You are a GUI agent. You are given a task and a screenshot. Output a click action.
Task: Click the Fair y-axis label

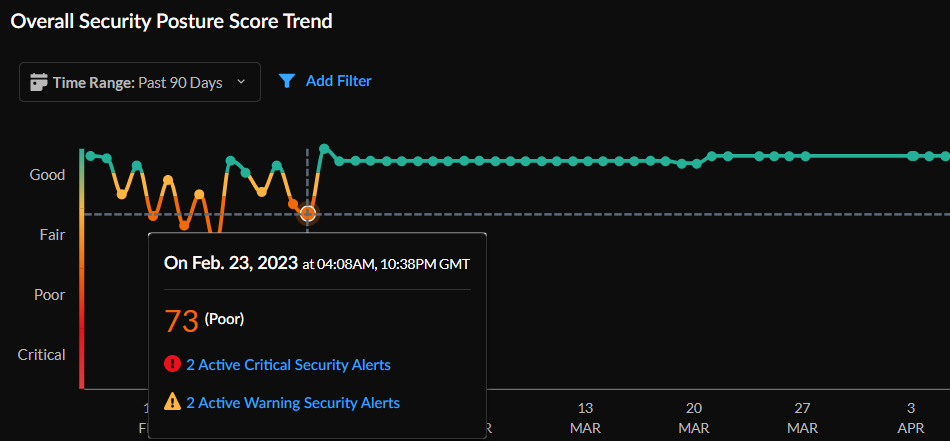(x=52, y=235)
